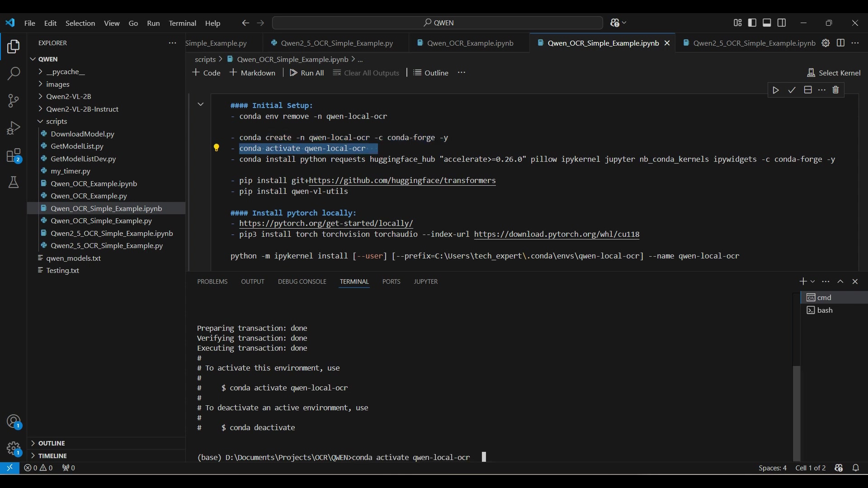Open the Run and Debug view

tap(14, 128)
